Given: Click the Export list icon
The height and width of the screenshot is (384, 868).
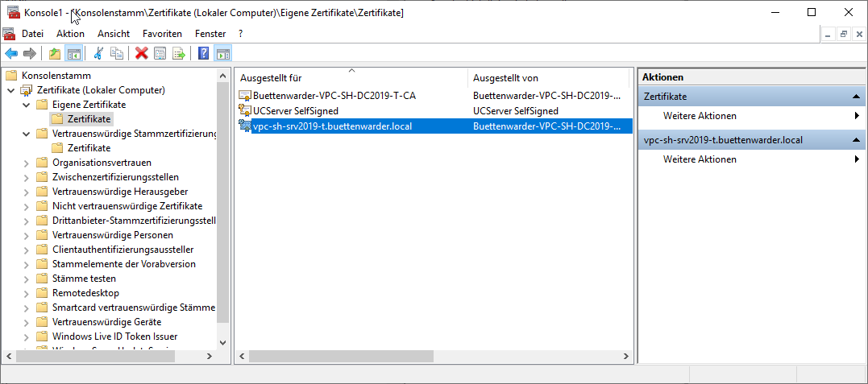Looking at the screenshot, I should click(179, 53).
